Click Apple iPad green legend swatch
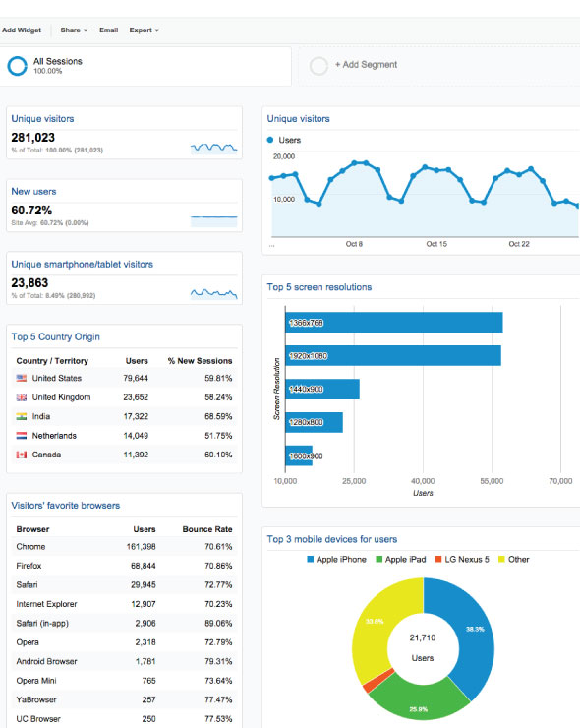The image size is (580, 728). (x=379, y=559)
